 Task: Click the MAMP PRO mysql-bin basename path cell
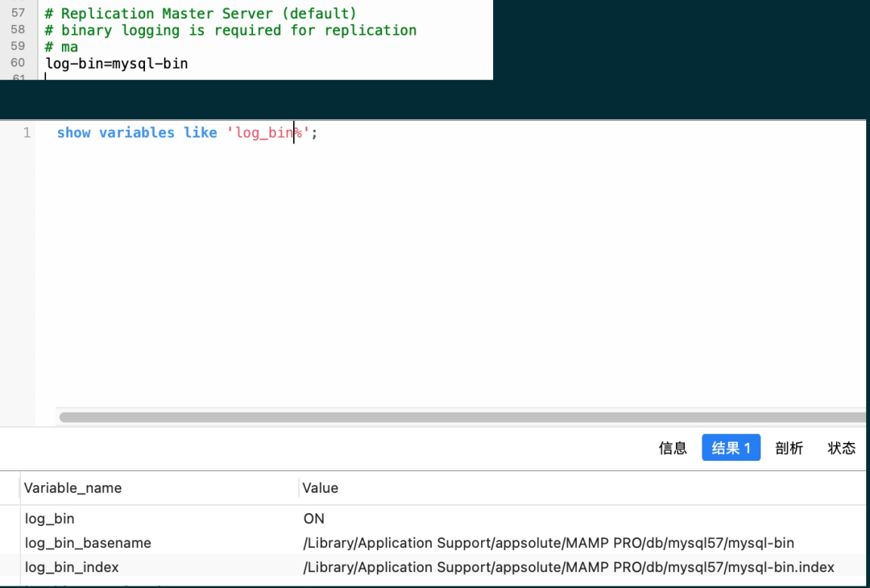(x=549, y=543)
